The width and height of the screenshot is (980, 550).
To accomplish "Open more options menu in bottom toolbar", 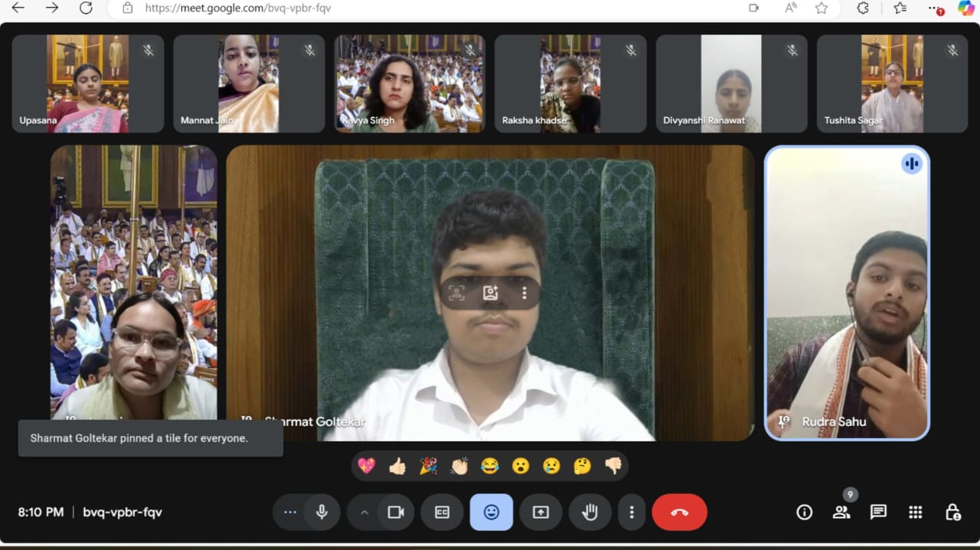I will pos(632,513).
